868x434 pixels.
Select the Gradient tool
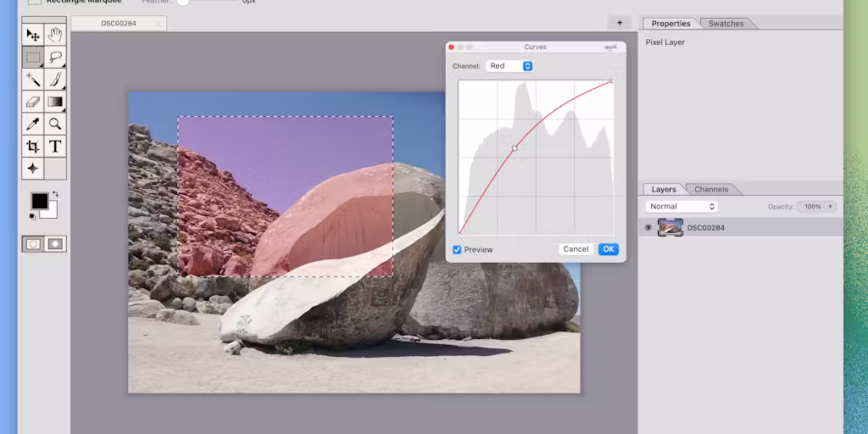click(55, 102)
